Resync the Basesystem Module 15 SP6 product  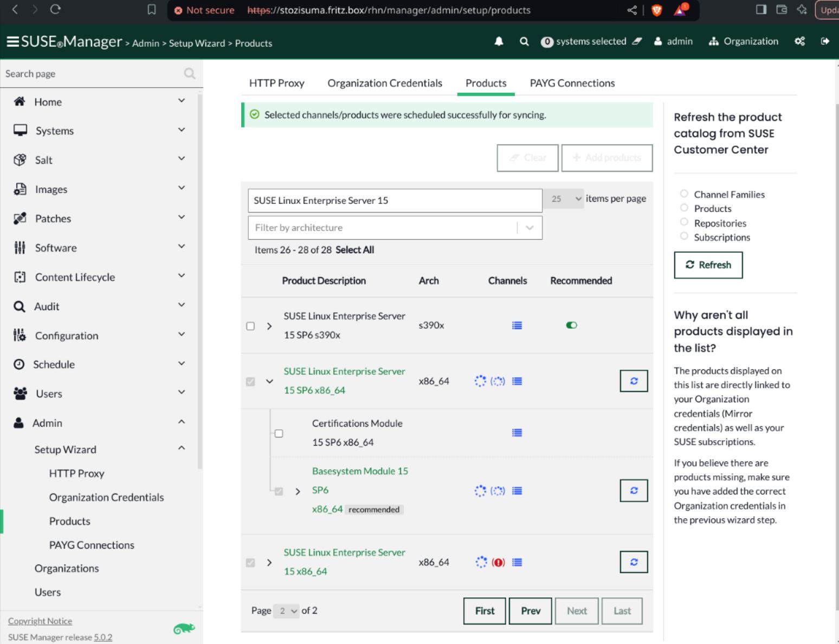click(634, 491)
